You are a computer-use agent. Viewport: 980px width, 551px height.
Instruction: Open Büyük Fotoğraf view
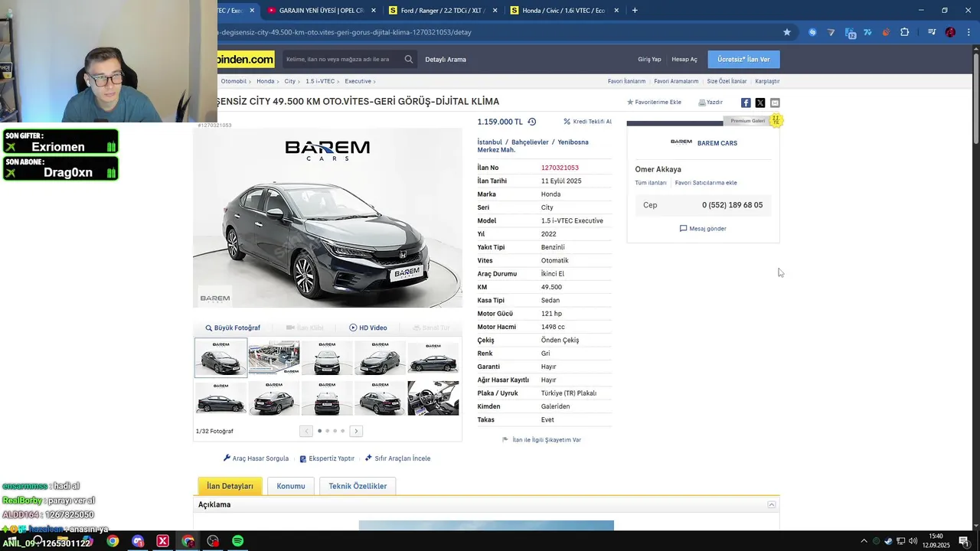coord(233,328)
